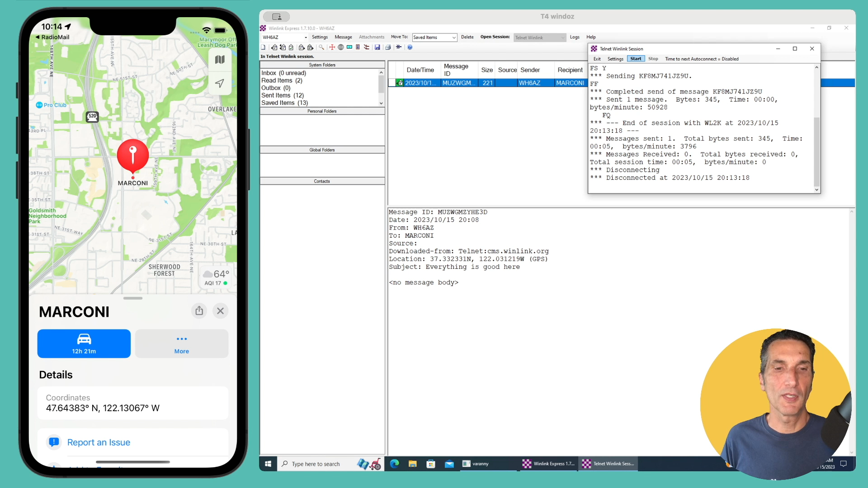
Task: Click the message icon in MUZWGM row
Action: click(x=400, y=83)
